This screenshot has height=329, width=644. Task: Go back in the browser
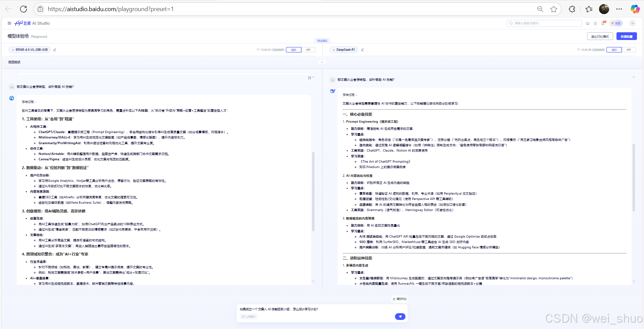click(x=8, y=9)
